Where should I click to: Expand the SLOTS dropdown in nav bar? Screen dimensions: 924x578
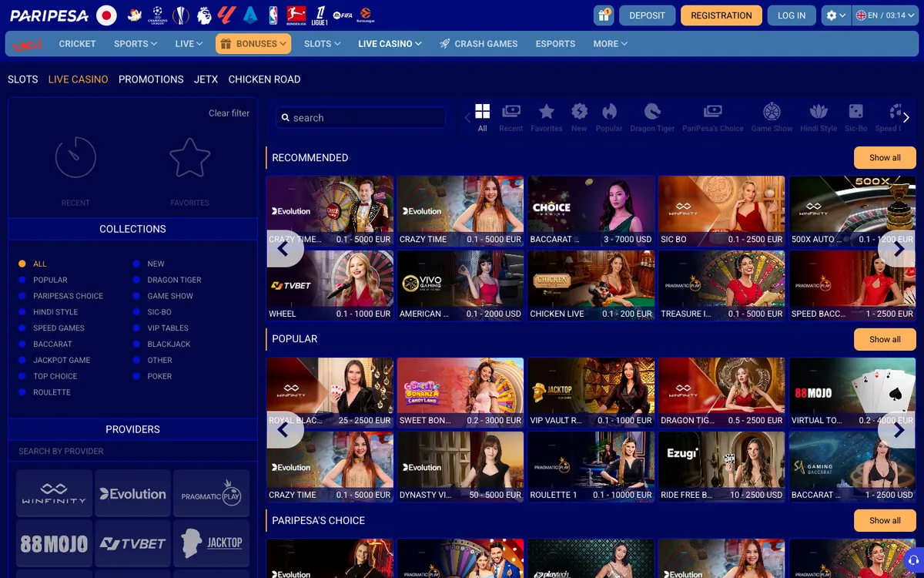tap(322, 44)
